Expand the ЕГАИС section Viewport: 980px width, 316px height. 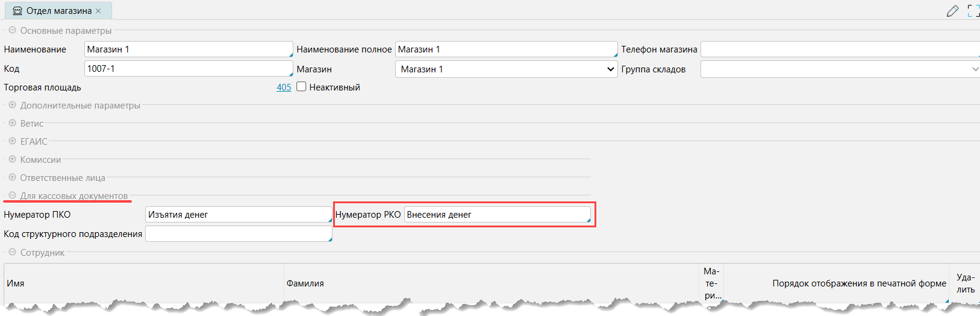pyautogui.click(x=12, y=141)
